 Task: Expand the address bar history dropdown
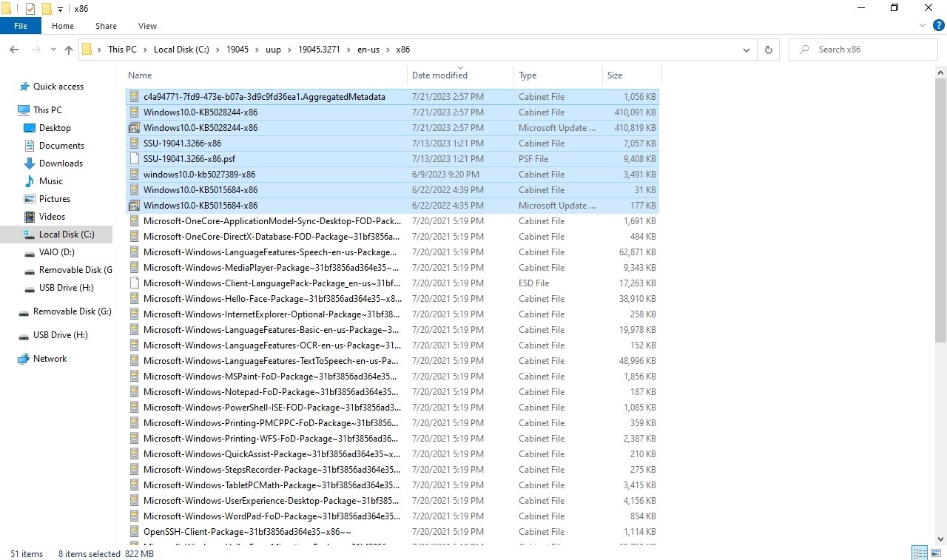point(746,50)
